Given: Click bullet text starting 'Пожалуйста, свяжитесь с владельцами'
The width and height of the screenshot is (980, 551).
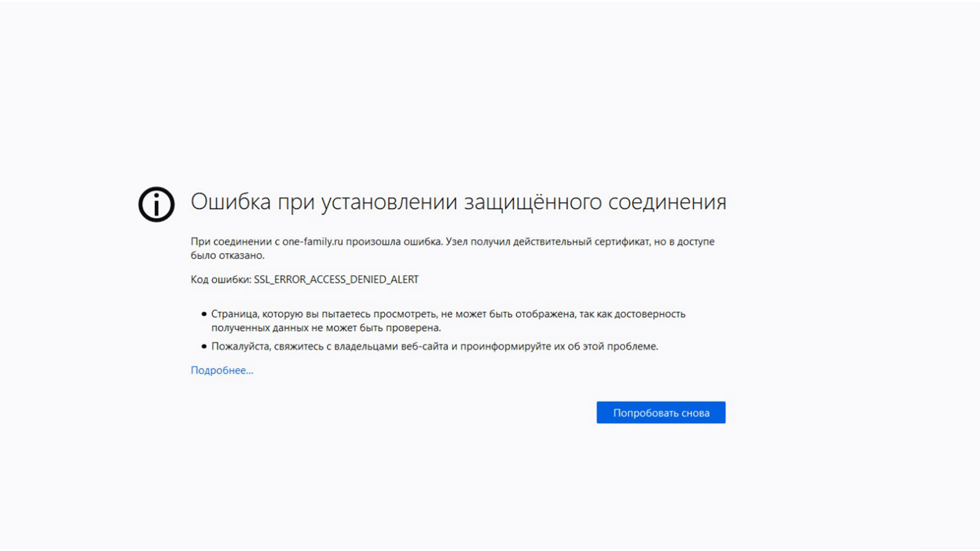Looking at the screenshot, I should 435,346.
